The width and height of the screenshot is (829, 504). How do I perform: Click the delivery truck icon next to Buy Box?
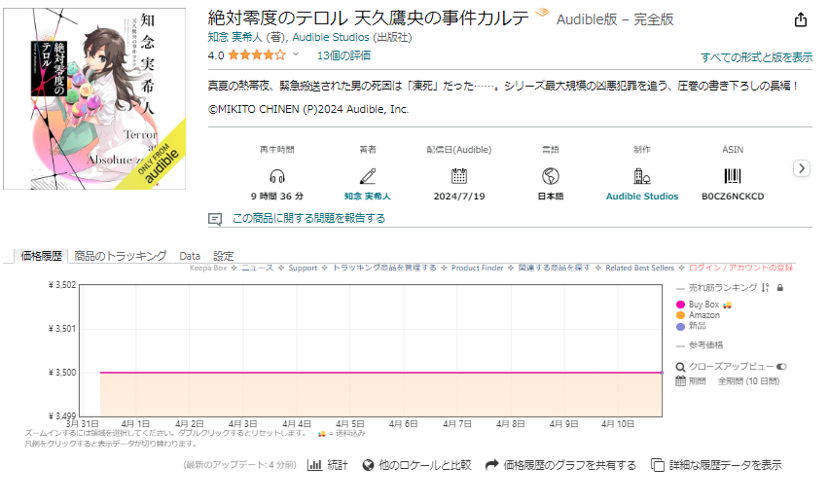pos(728,306)
